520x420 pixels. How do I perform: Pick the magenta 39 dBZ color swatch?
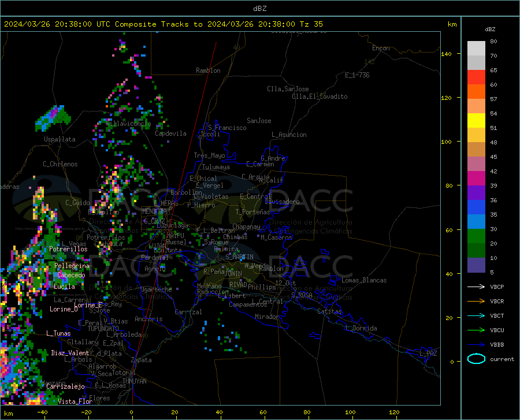[476, 179]
